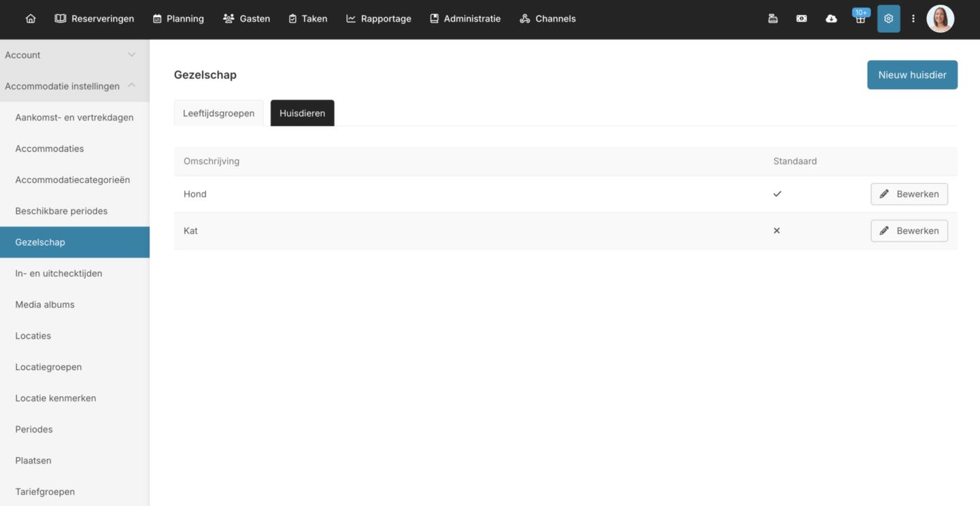Open the three-dot more options menu
The image size is (980, 506).
[913, 19]
